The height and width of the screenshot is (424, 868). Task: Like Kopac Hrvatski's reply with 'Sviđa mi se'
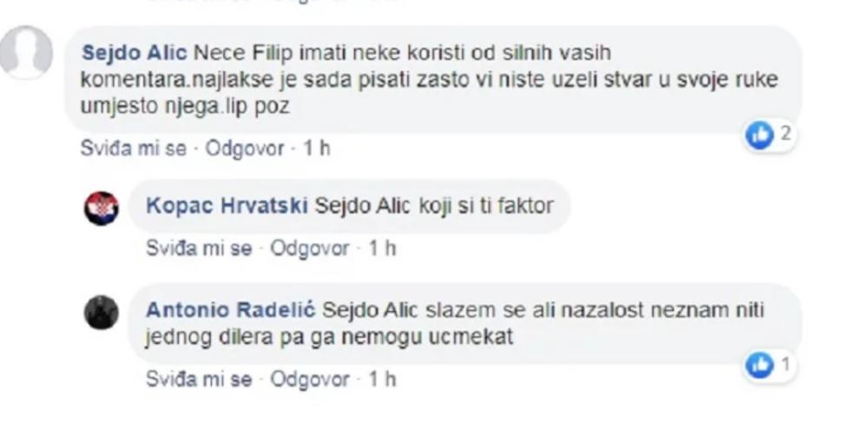198,249
